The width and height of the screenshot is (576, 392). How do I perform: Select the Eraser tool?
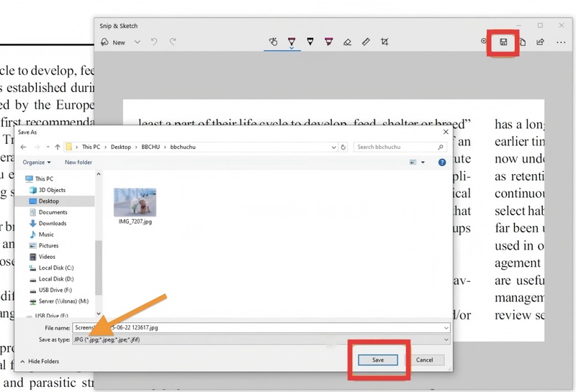click(x=347, y=42)
